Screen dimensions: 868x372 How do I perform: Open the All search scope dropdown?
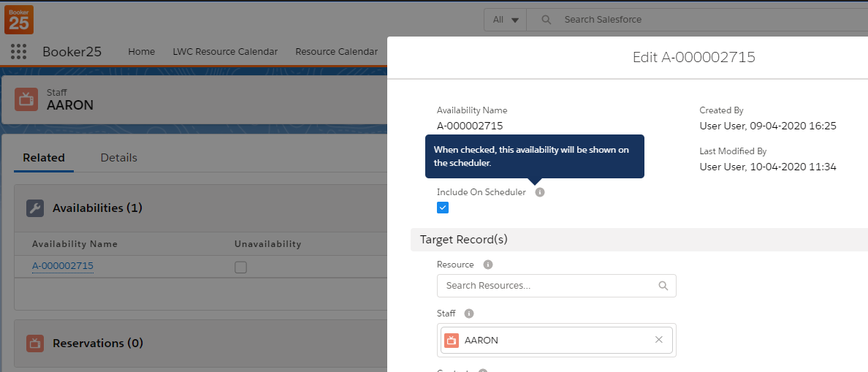click(x=506, y=20)
